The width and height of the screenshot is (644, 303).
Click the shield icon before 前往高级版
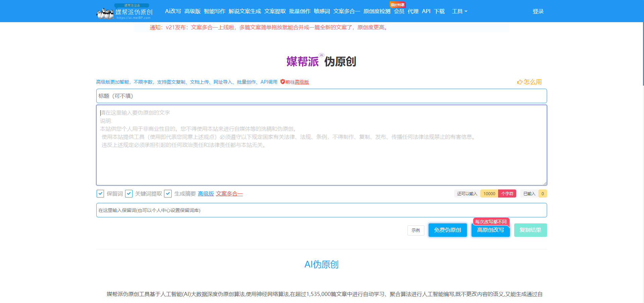[x=282, y=82]
